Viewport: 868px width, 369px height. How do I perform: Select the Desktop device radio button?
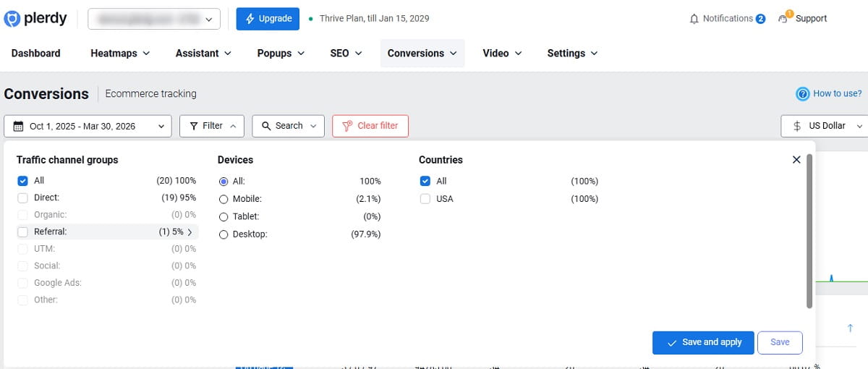[x=224, y=234]
